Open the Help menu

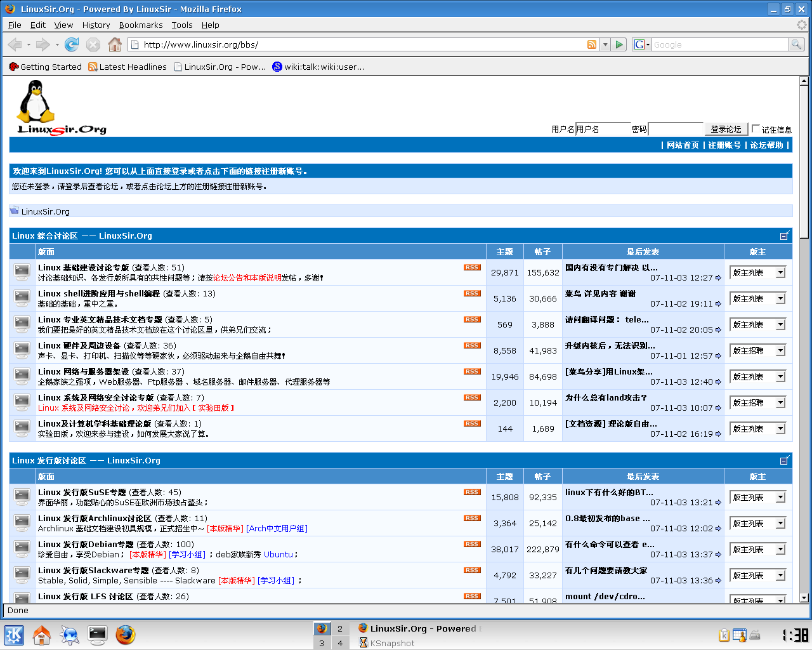211,25
